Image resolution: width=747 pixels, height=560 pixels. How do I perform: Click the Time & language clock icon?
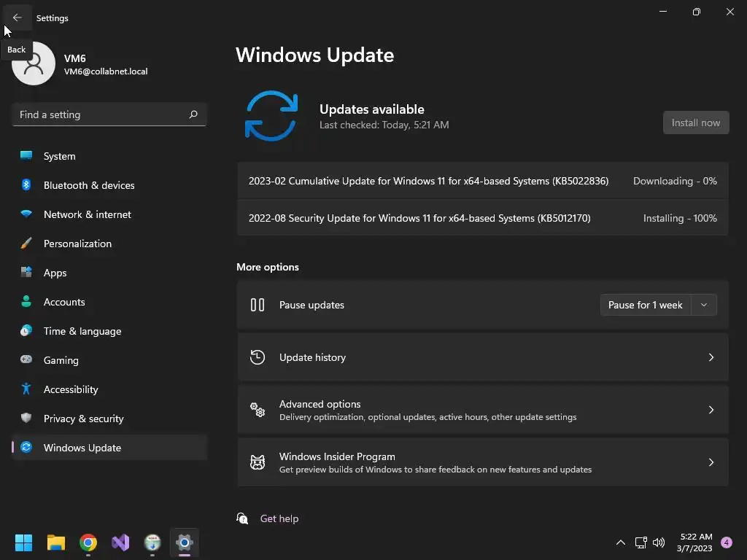click(x=26, y=330)
